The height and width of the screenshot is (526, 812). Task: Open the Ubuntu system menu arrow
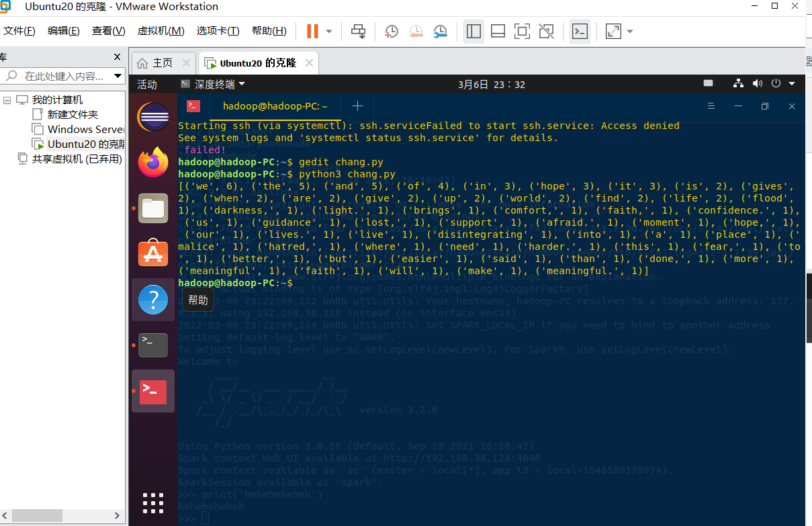[x=792, y=84]
